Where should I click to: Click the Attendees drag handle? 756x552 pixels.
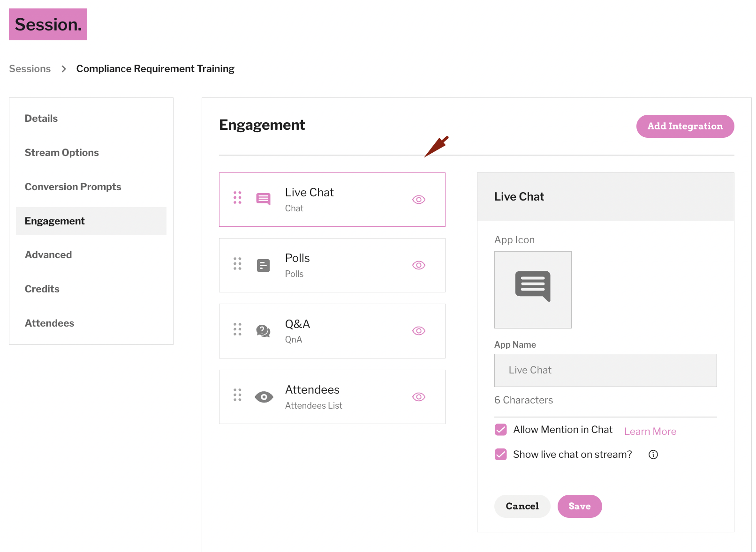point(237,395)
